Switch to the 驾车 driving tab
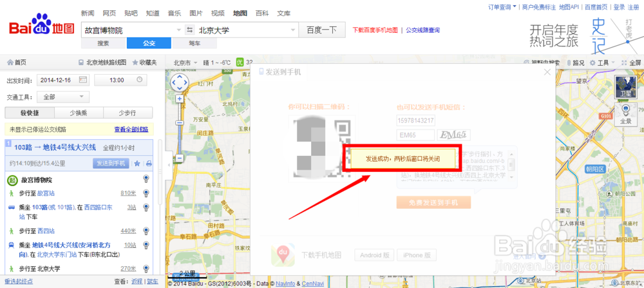 pyautogui.click(x=194, y=43)
